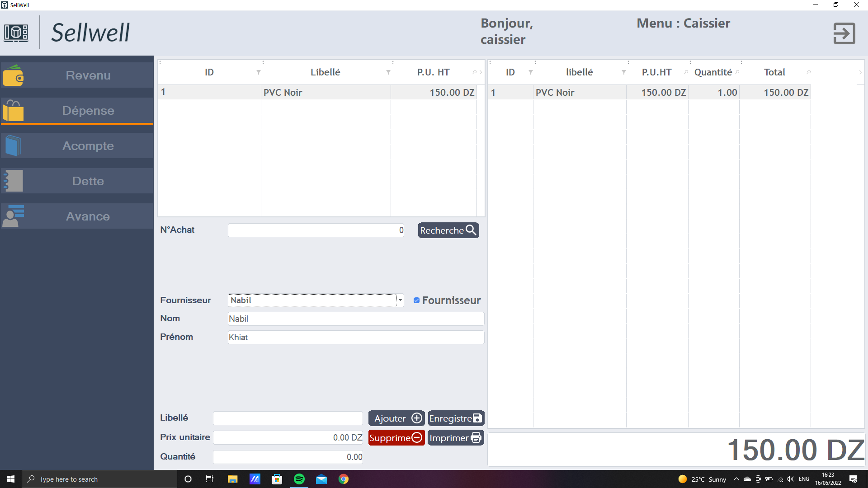Open ID column filter in left table
Image resolution: width=868 pixels, height=488 pixels.
click(259, 72)
